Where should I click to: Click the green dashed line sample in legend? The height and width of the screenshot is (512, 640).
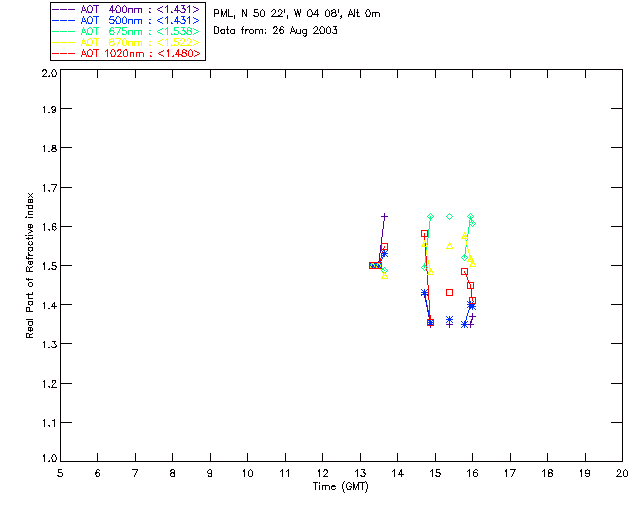[x=64, y=31]
